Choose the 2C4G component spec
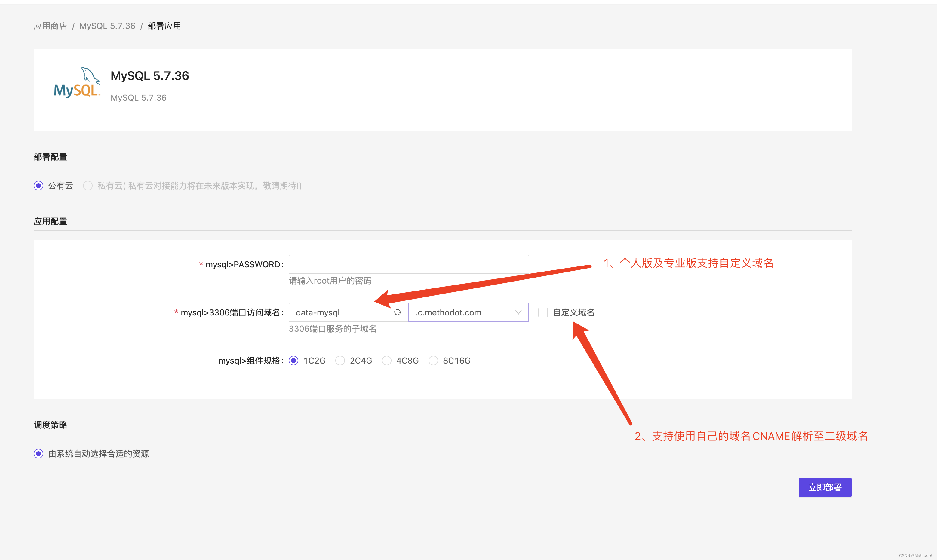 point(340,361)
